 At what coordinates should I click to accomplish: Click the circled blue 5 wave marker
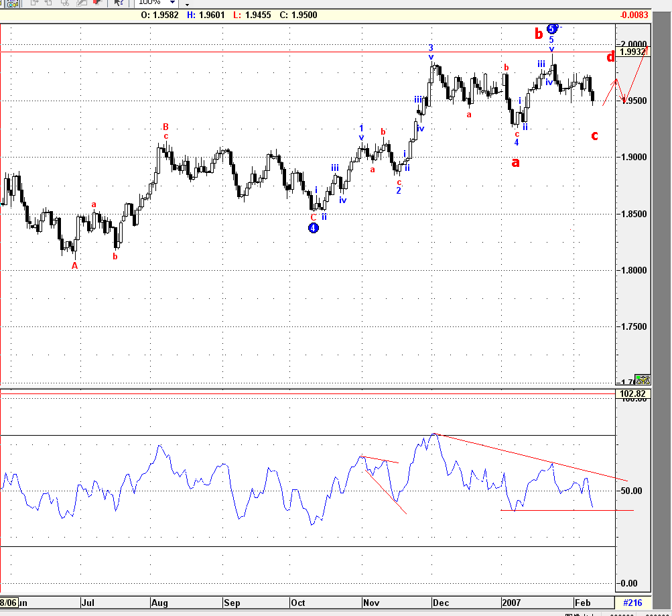(551, 29)
